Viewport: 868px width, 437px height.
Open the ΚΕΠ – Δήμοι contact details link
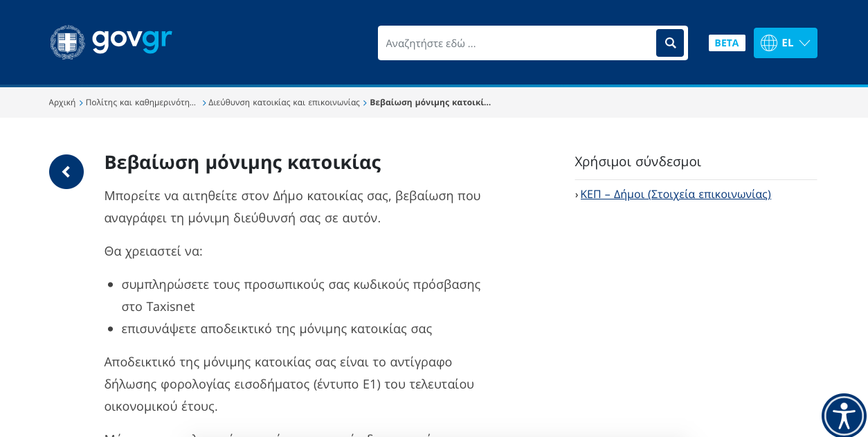click(x=675, y=194)
